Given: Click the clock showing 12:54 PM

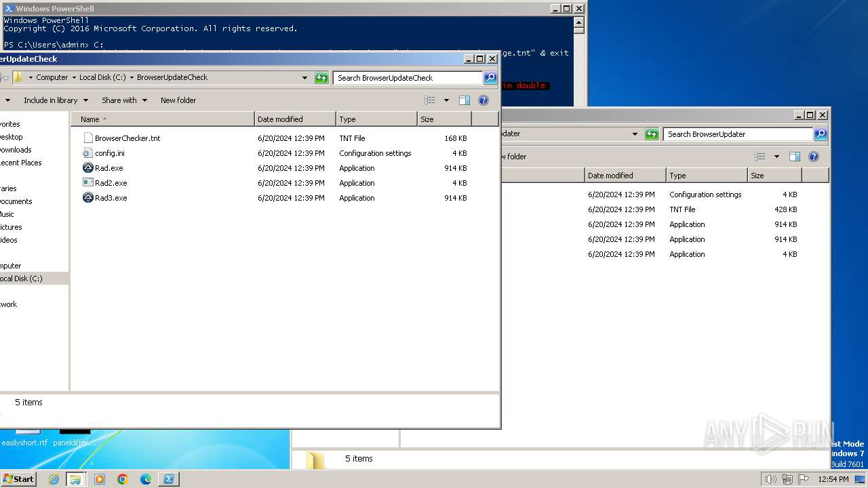Looking at the screenshot, I should [833, 479].
